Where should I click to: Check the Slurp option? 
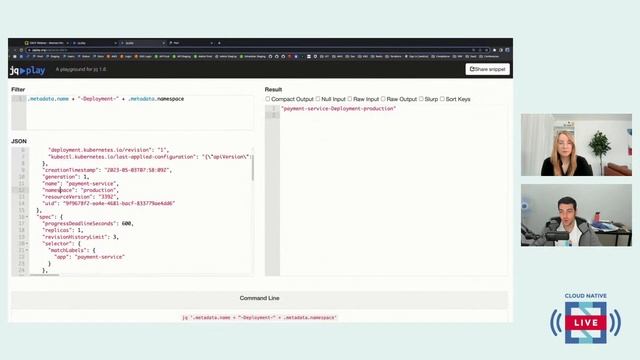(421, 99)
